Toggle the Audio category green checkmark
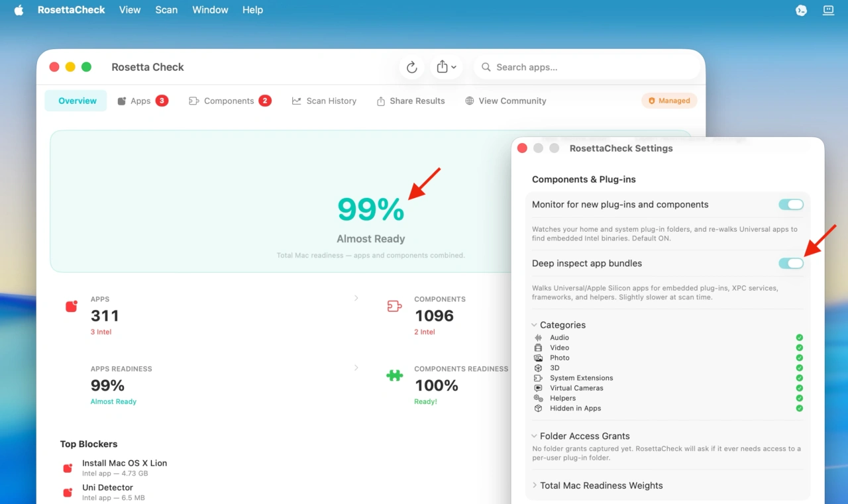The width and height of the screenshot is (848, 504). click(x=800, y=338)
